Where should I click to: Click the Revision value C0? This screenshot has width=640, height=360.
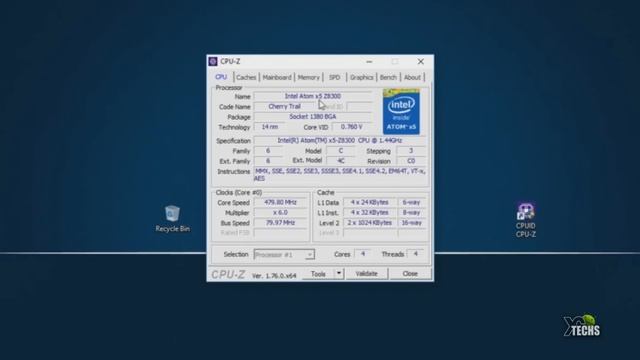[411, 161]
